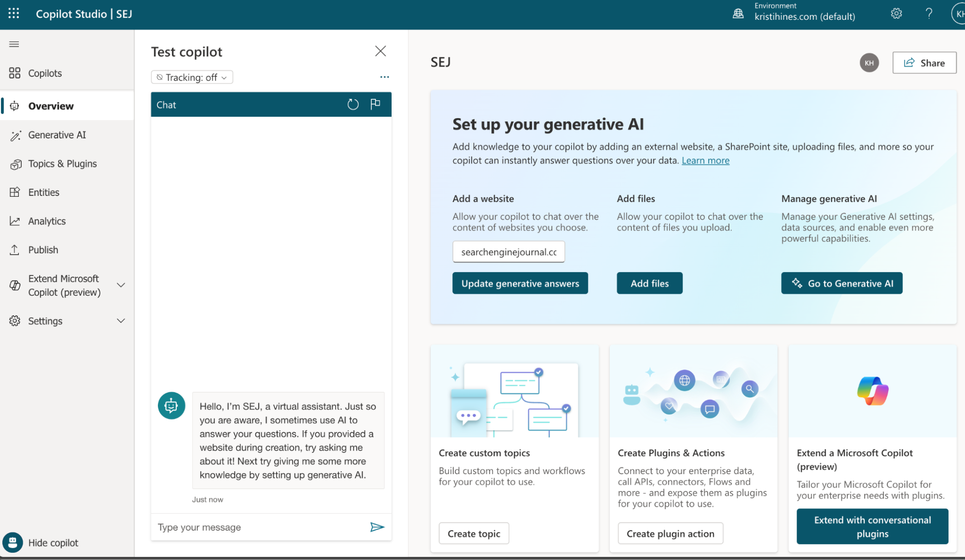Click the Learn more link
The image size is (965, 560).
706,160
